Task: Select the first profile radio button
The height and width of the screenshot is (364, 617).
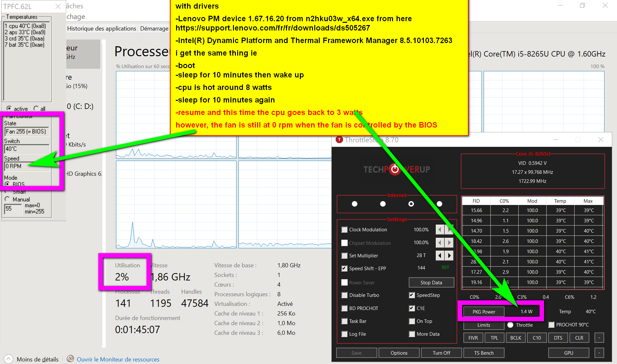Action: pos(354,204)
